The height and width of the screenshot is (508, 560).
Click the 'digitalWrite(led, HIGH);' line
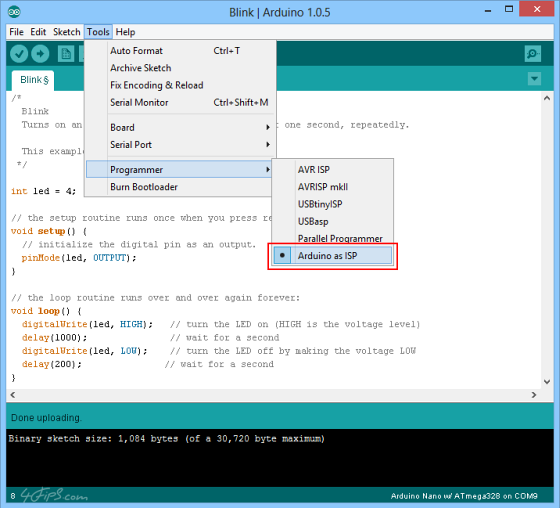point(88,324)
